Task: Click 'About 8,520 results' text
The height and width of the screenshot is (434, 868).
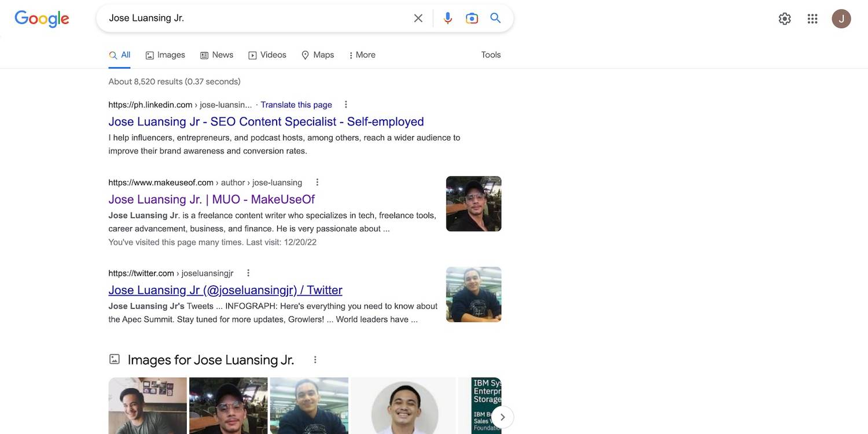Action: [174, 82]
